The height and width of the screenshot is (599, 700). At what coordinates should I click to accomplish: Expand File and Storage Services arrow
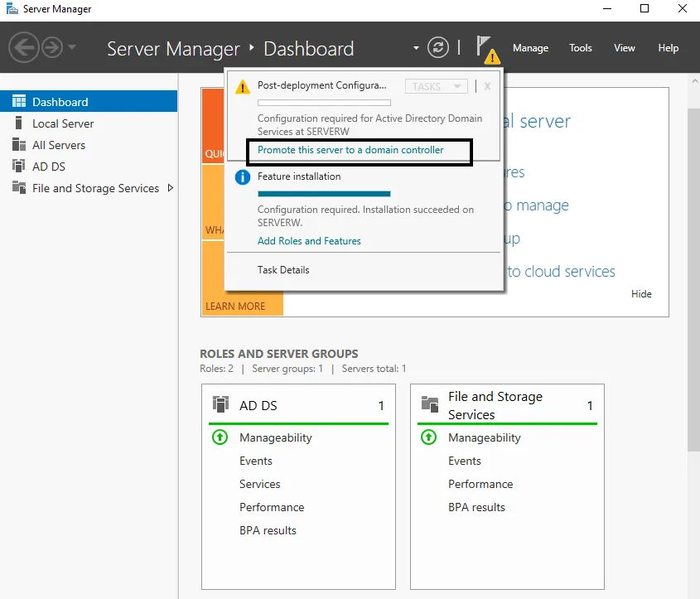pos(170,188)
